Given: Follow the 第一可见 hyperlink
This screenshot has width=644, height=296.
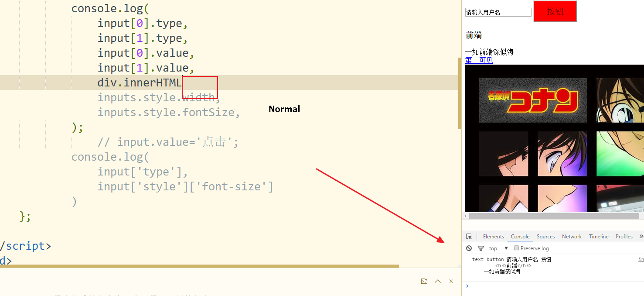Looking at the screenshot, I should [479, 60].
